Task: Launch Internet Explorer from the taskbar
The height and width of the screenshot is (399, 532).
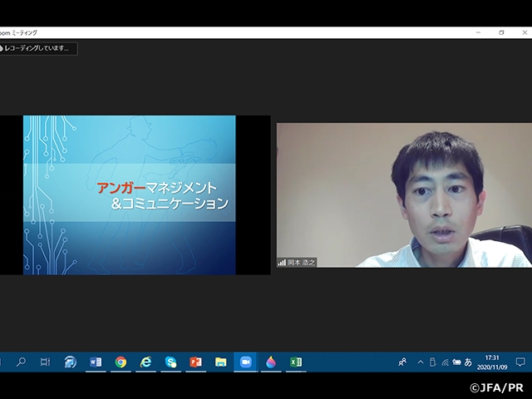Action: coord(145,362)
